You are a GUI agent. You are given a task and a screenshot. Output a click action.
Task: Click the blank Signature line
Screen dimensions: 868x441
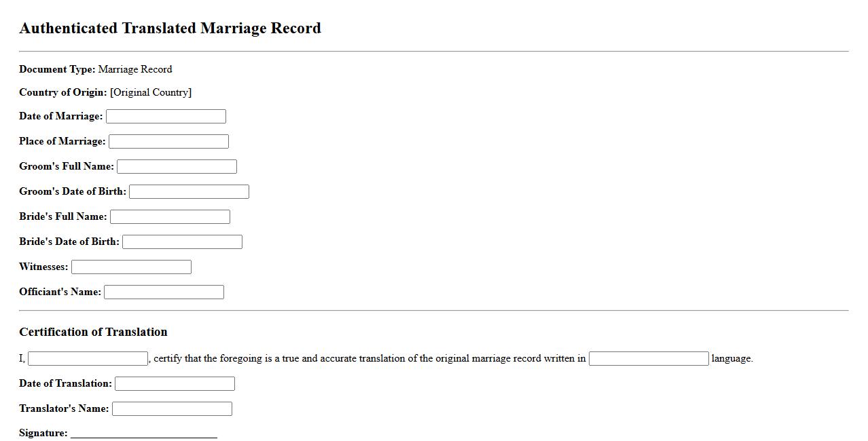pos(143,434)
